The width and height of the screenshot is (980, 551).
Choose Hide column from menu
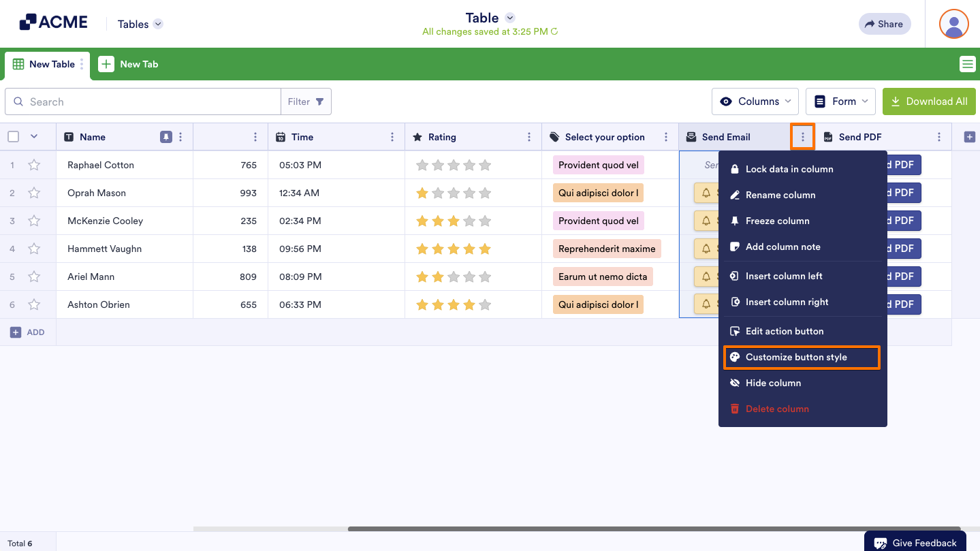[x=802, y=383]
